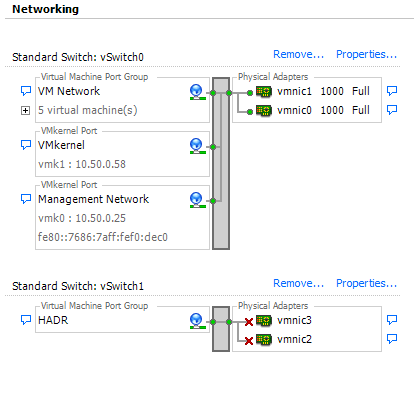Click the globe icon of VM Network port group
The width and height of the screenshot is (414, 420).
tap(197, 92)
